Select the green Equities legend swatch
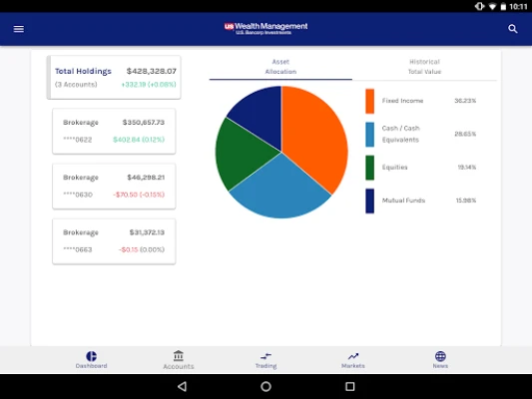Image resolution: width=532 pixels, height=399 pixels. tap(370, 168)
